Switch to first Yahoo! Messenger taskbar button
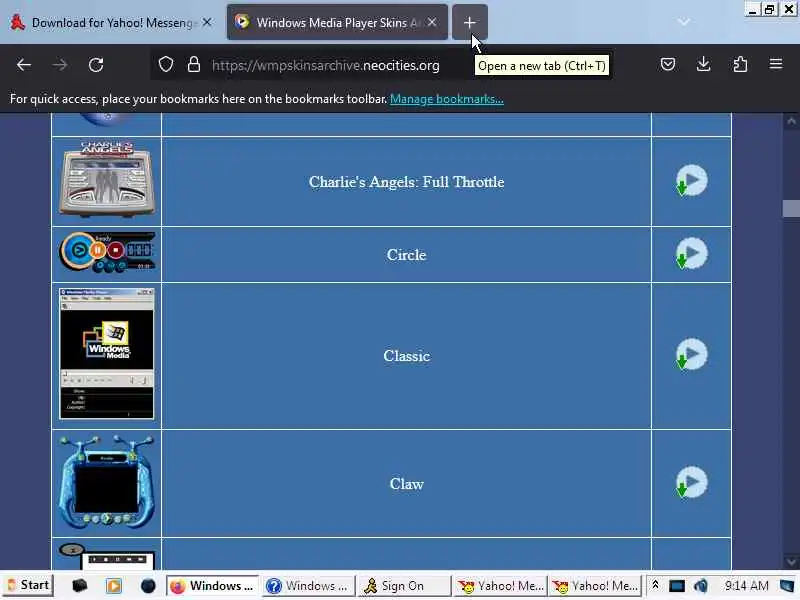The image size is (800, 600). tap(501, 586)
